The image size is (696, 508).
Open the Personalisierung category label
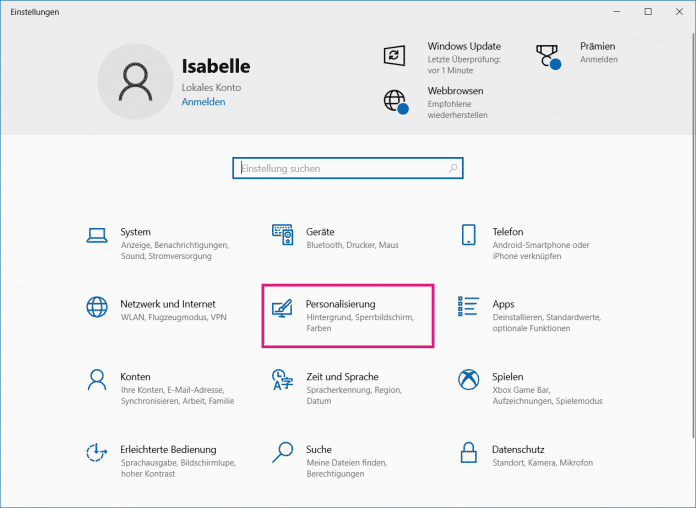340,304
